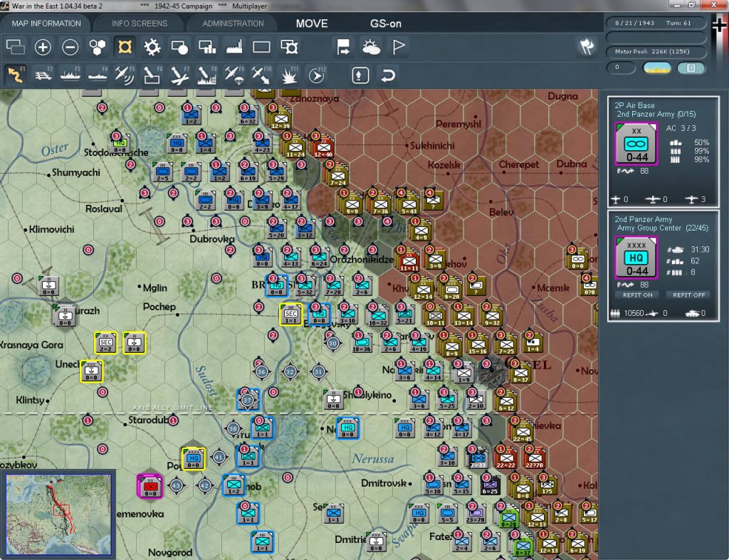729x560 pixels.
Task: Select the yellow-bordered XXXX HQ counter on map
Action: (x=194, y=459)
